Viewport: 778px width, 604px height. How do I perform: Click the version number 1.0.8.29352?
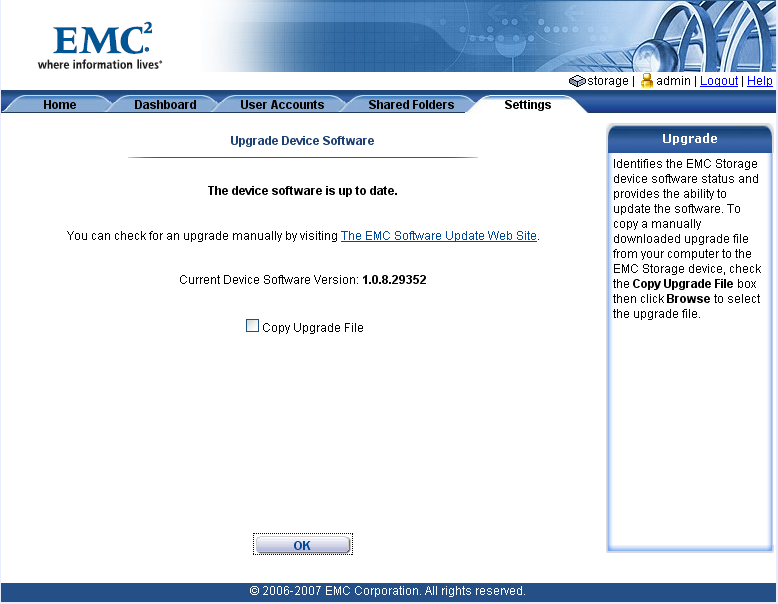(x=394, y=280)
